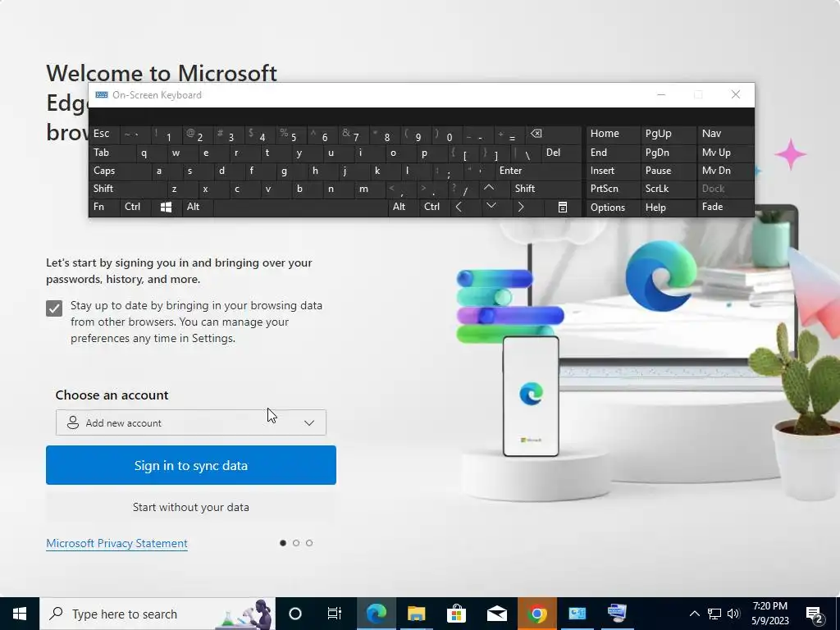Viewport: 840px width, 630px height.
Task: Toggle the left Shift key on keyboard
Action: [x=127, y=189]
